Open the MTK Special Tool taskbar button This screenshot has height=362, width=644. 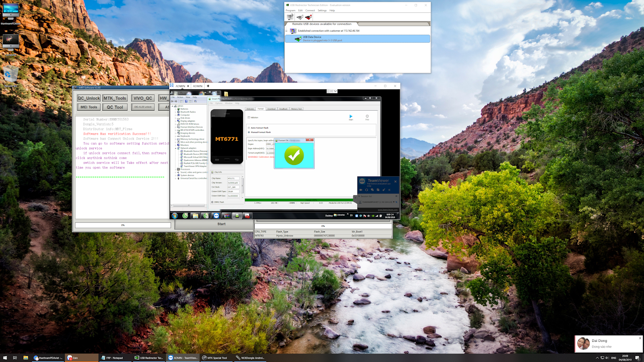(217, 358)
